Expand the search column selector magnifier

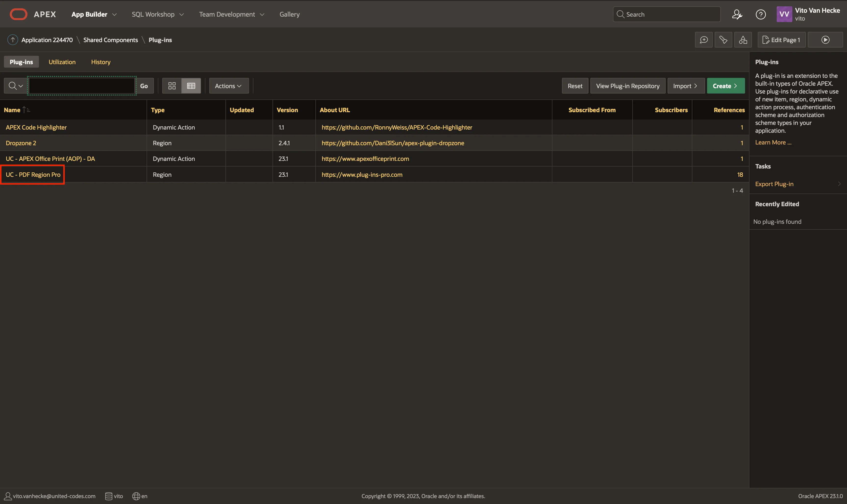(16, 86)
